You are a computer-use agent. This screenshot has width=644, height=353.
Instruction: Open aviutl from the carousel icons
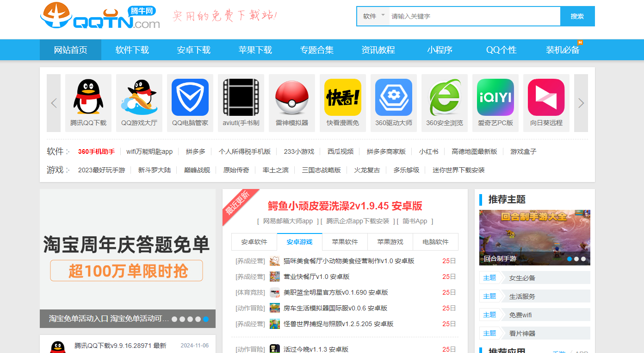[241, 97]
